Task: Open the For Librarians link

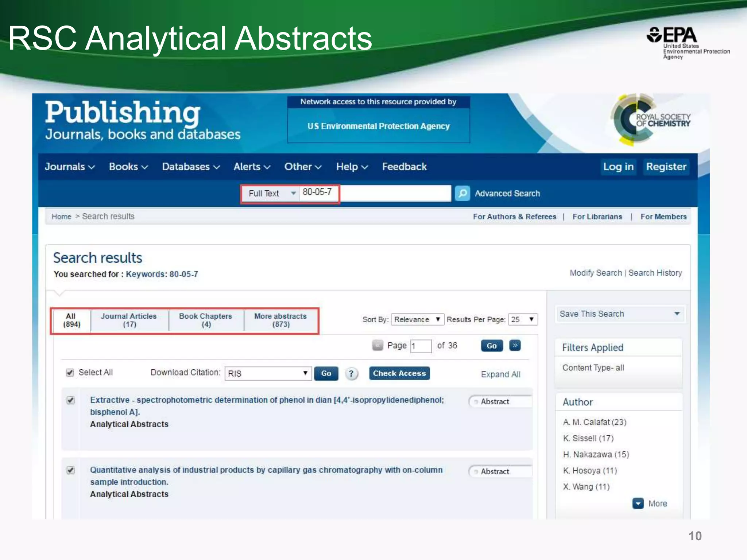Action: point(597,217)
